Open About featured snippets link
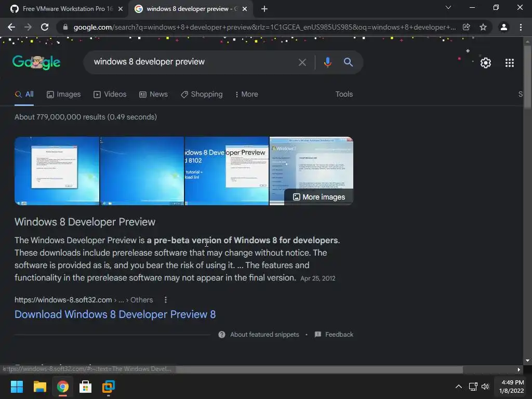This screenshot has height=399, width=532. coord(264,335)
